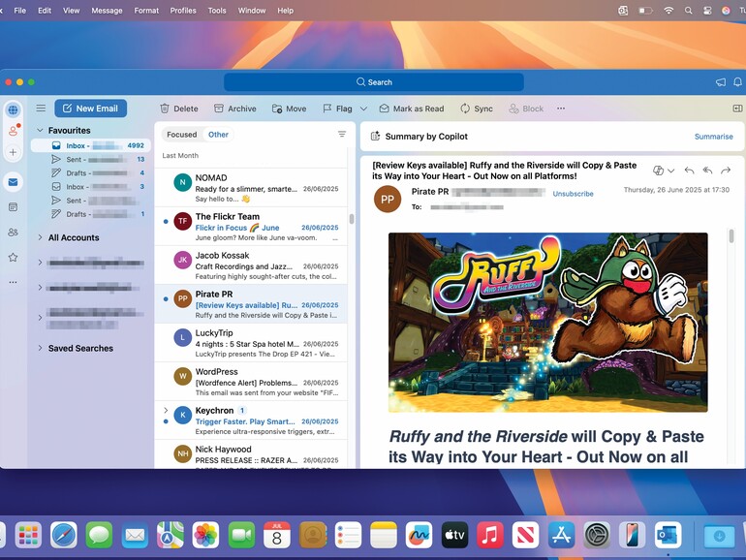Open the notifications bell
Viewport: 746px width, 560px height.
[737, 82]
